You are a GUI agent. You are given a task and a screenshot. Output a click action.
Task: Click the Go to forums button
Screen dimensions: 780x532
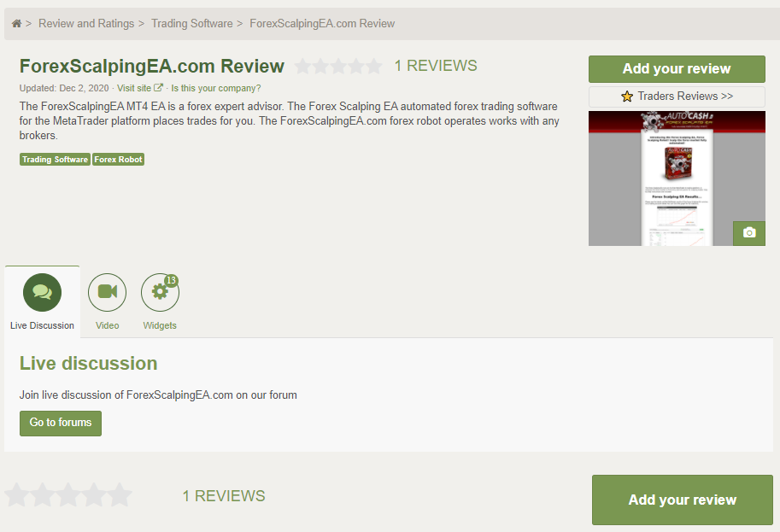click(61, 423)
